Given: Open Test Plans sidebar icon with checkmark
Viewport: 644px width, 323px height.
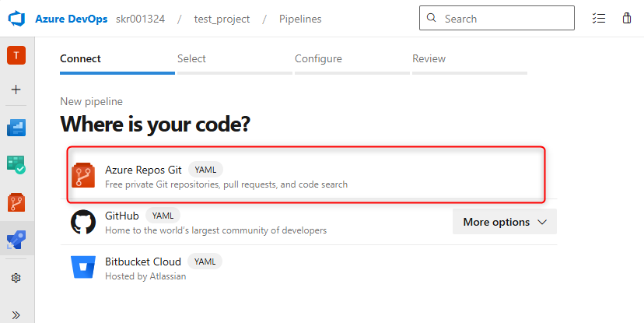Looking at the screenshot, I should coord(16,164).
